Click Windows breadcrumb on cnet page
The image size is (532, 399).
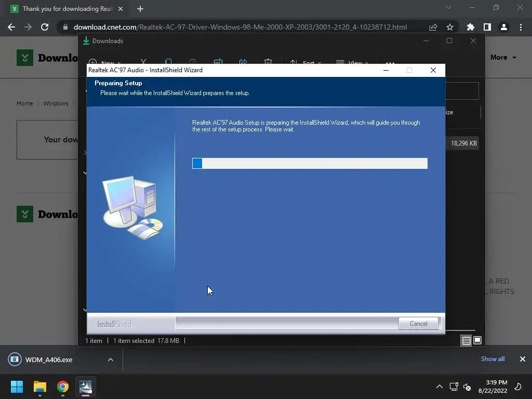pyautogui.click(x=56, y=103)
